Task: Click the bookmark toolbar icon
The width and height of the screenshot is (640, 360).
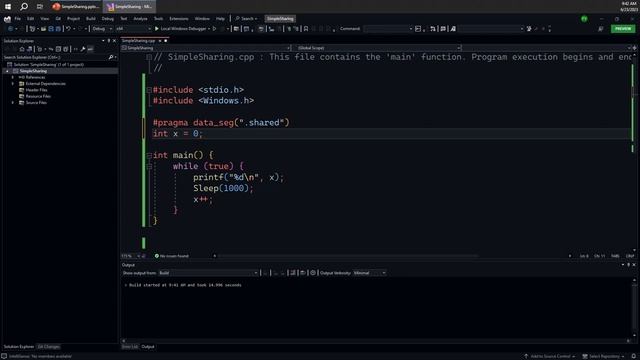Action: coord(306,29)
